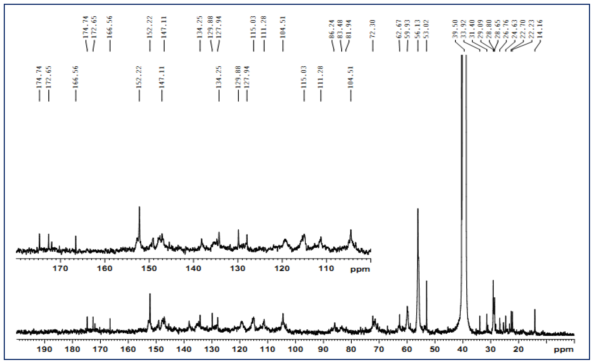Click the ppm unit on the inset axis
This screenshot has width=594, height=364.
[360, 269]
